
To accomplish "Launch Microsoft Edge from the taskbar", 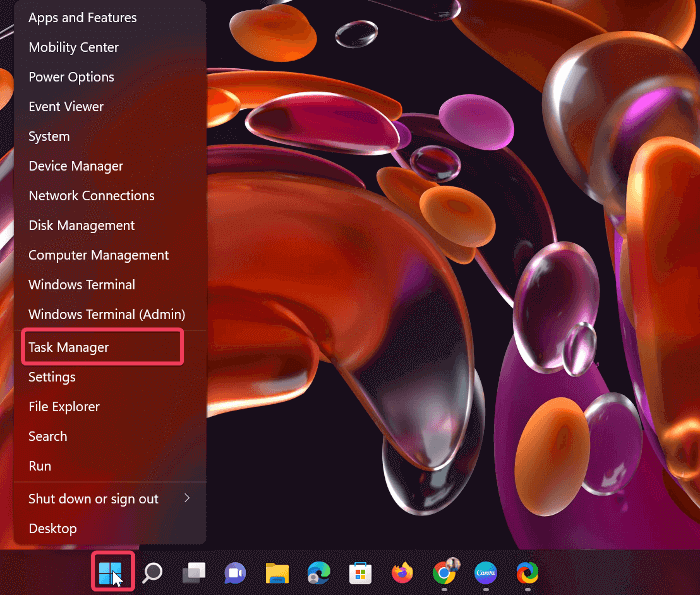I will tap(319, 572).
